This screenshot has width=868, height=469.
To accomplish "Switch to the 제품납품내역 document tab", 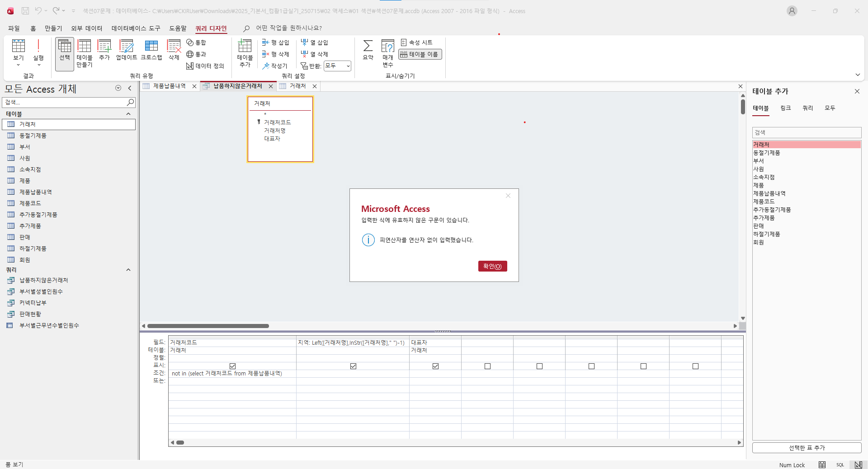I will pos(169,86).
